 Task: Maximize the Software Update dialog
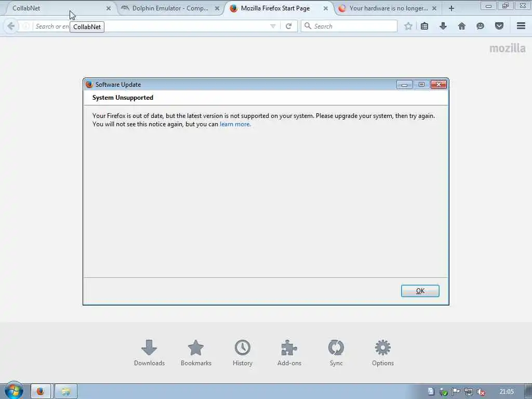421,85
